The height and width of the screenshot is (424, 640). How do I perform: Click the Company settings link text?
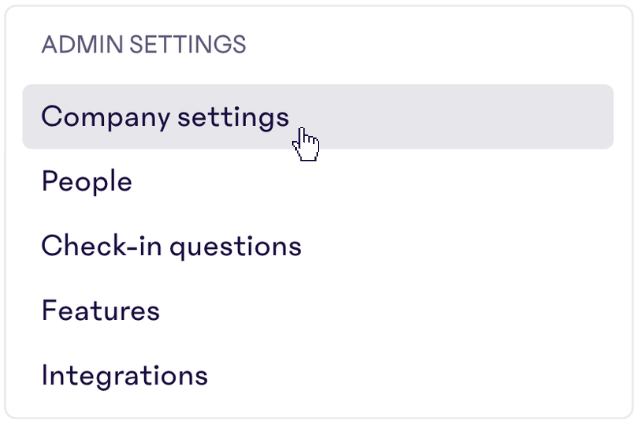pos(165,117)
